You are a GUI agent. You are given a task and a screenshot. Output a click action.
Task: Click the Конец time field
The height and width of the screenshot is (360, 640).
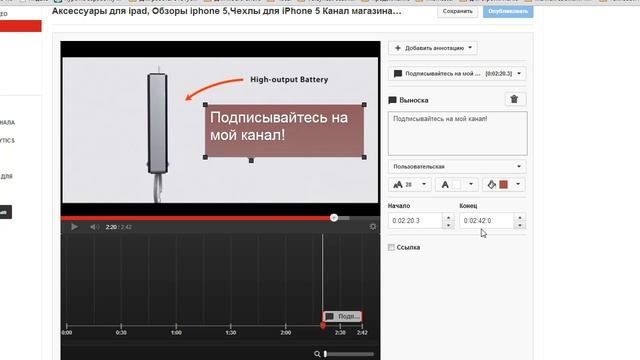tap(487, 221)
